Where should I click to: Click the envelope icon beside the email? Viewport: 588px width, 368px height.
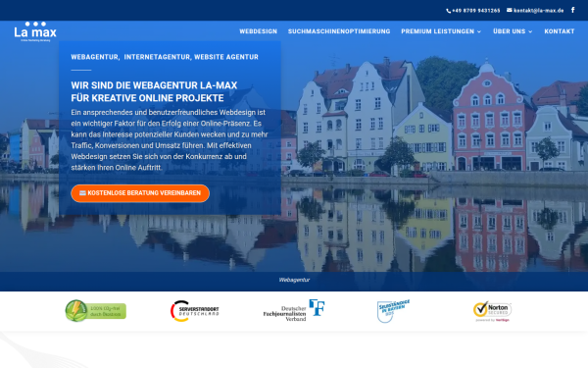[510, 10]
